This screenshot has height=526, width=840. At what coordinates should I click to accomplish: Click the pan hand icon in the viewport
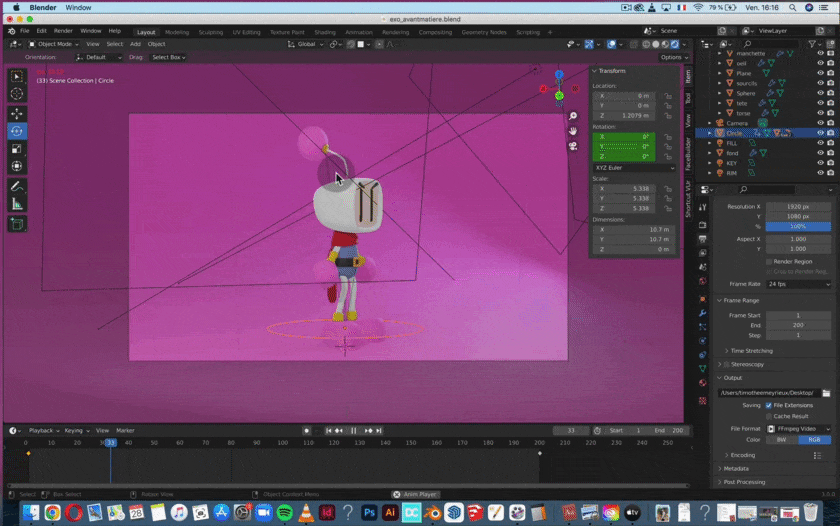573,131
